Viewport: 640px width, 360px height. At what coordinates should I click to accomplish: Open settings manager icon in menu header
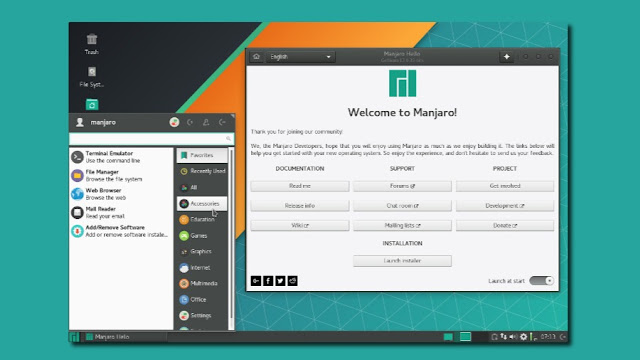(174, 122)
